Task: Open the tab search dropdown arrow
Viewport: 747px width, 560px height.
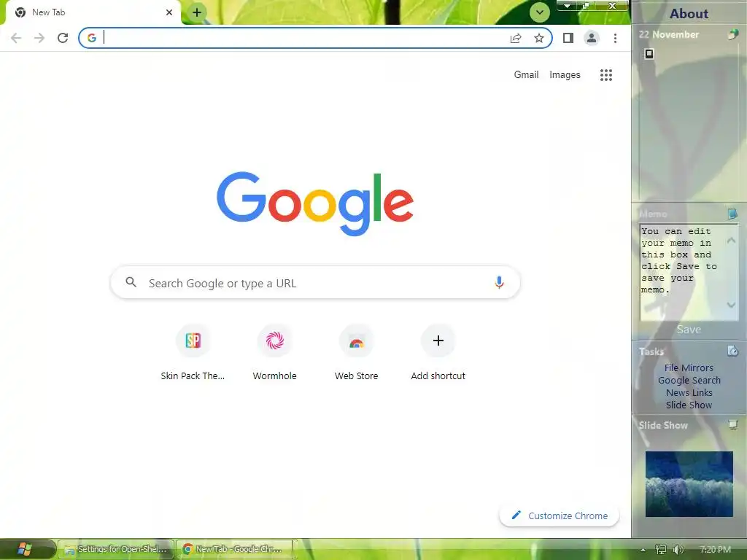Action: (x=539, y=12)
